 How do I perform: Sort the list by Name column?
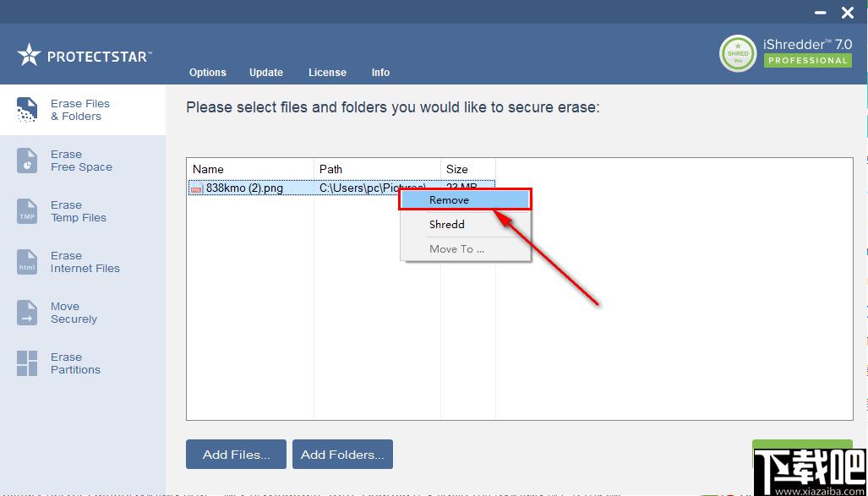250,169
